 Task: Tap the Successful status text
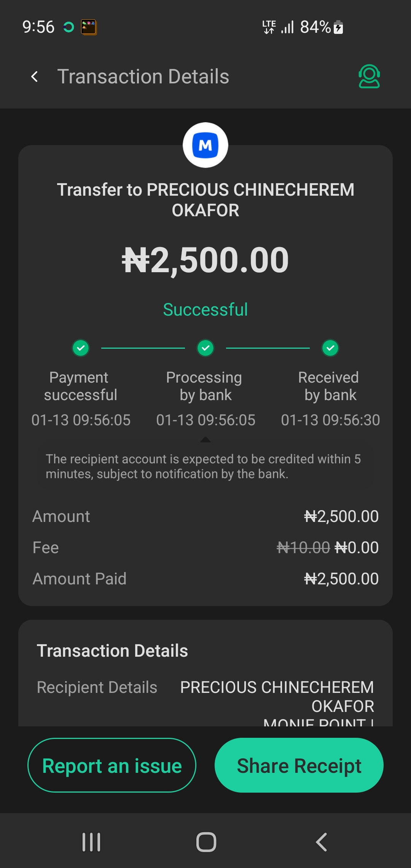[205, 310]
